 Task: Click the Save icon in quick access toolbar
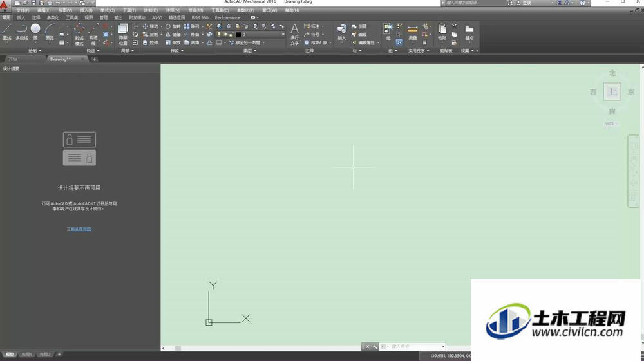click(x=33, y=3)
